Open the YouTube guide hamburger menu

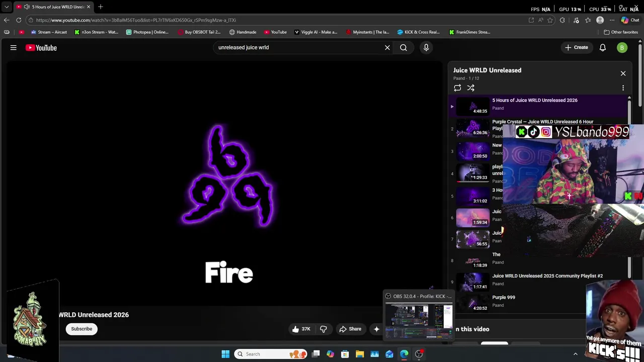(14, 48)
